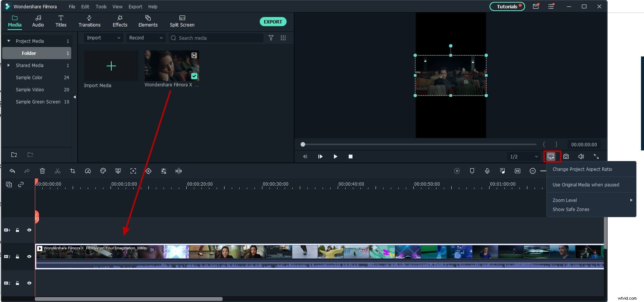Click the timeline horizontal scrollbar

(129, 299)
